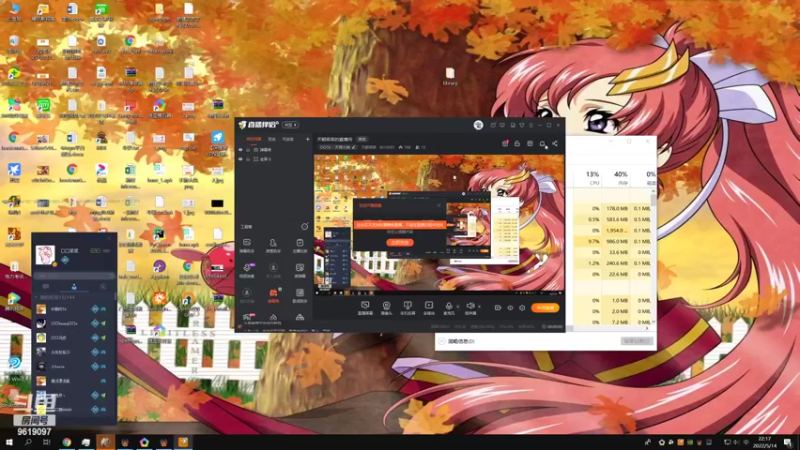The width and height of the screenshot is (800, 450).
Task: Click the profile avatar in friends panel
Action: tap(45, 255)
